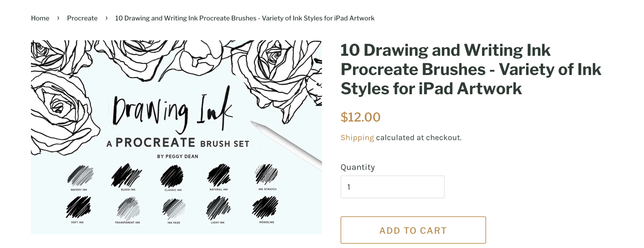This screenshot has height=248, width=644.
Task: Focus the Quantity input field
Action: point(392,187)
